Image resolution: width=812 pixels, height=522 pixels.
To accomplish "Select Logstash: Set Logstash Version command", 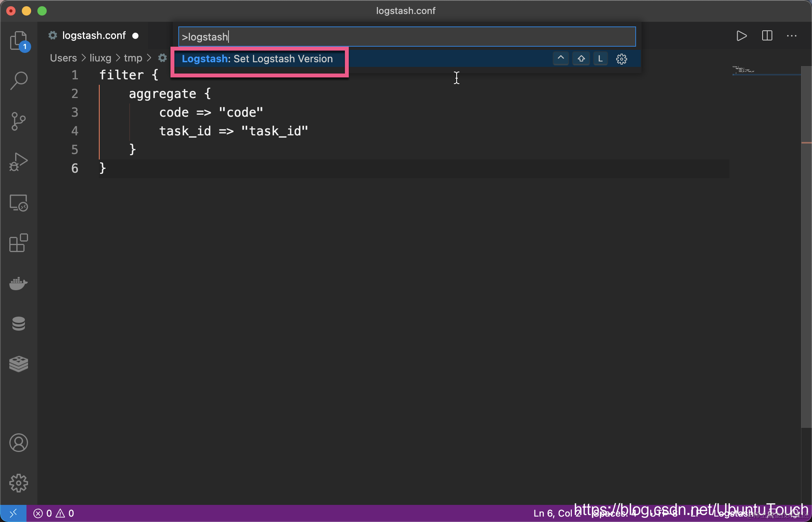I will [257, 59].
